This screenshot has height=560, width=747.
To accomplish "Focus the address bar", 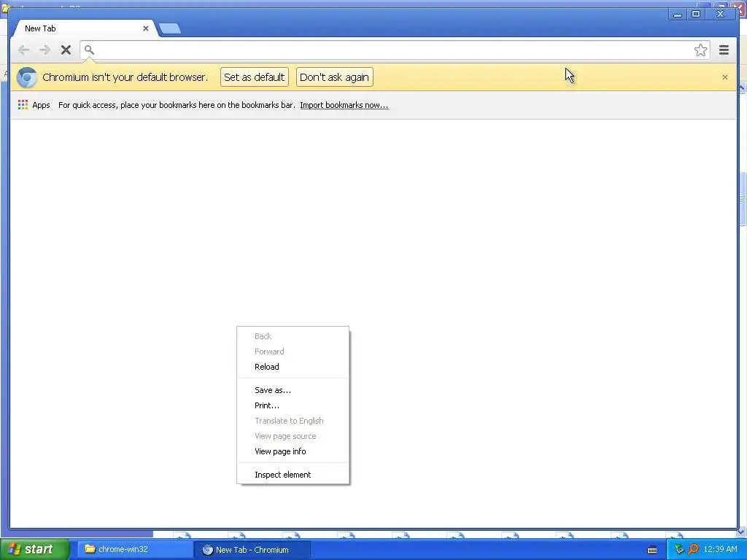I will point(395,50).
